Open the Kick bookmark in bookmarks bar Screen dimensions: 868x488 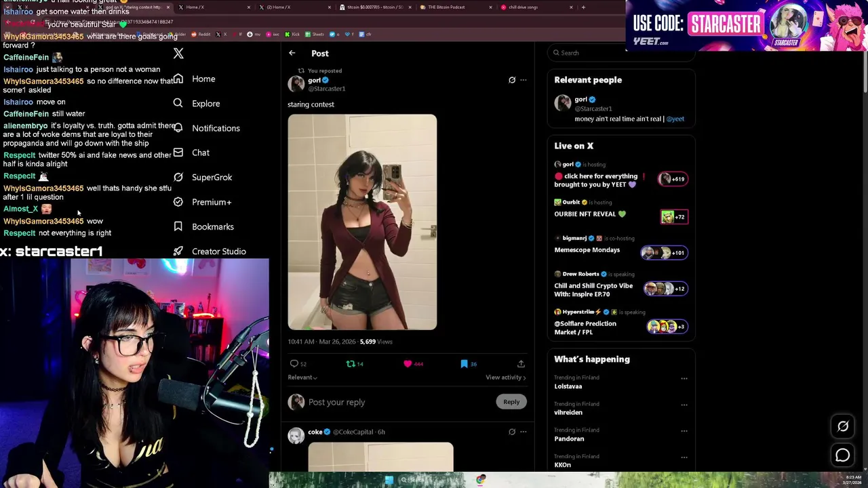[x=292, y=34]
